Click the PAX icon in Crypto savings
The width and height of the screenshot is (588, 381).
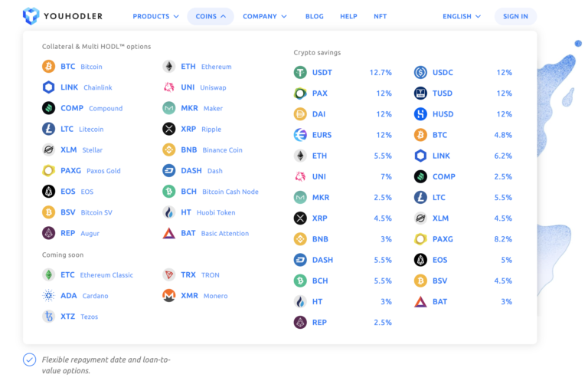300,93
